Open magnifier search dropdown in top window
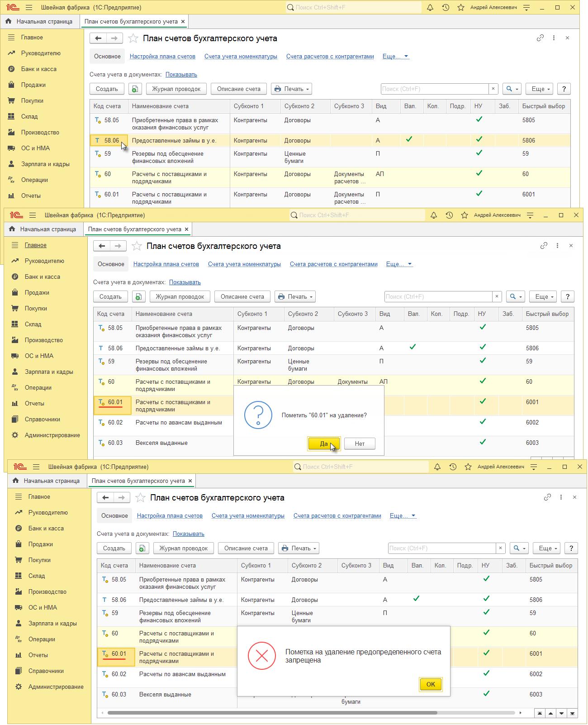Screen dimensions: 588x725 click(512, 89)
